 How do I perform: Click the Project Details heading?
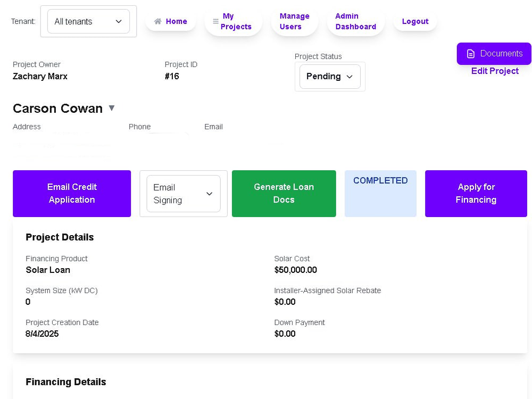(60, 237)
